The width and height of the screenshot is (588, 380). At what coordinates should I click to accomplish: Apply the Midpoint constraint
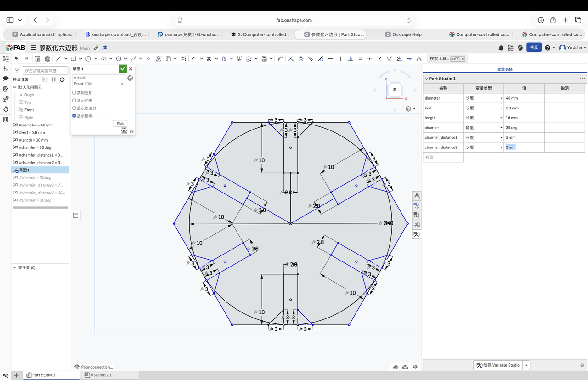370,59
